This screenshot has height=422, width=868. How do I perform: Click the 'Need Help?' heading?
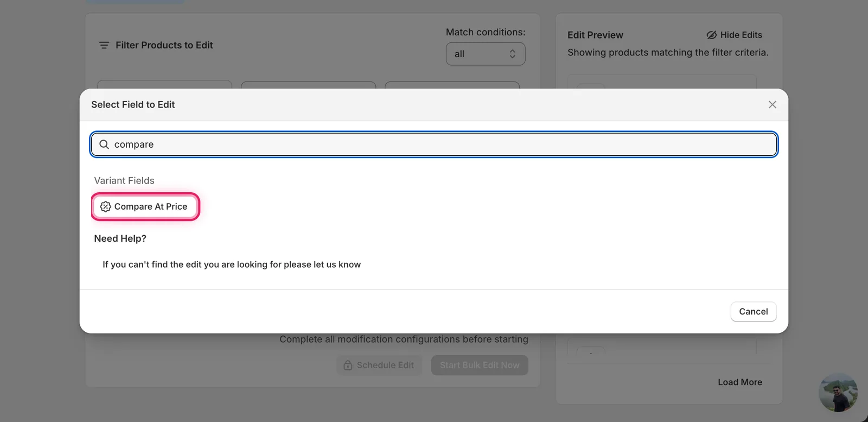pos(120,239)
